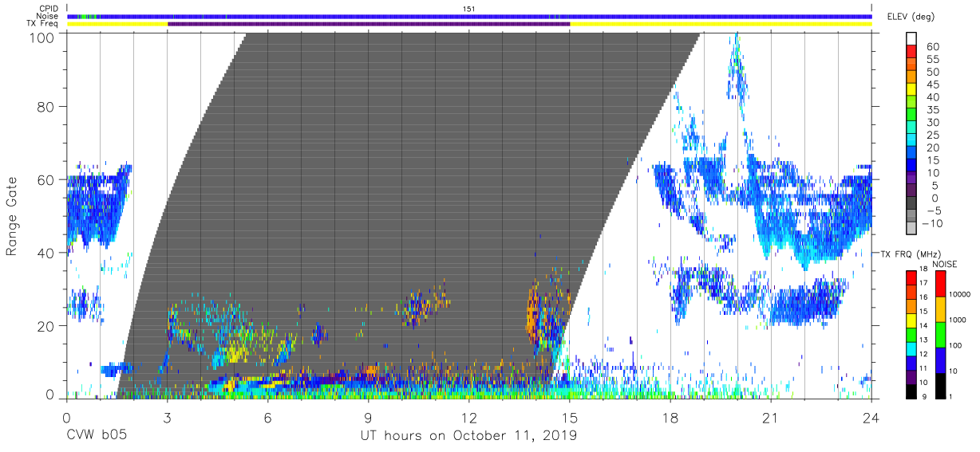Viewport: 980px width, 452px height.
Task: Pick the blue 10–100 swatch in the NOISE colorbar
Action: [x=939, y=360]
